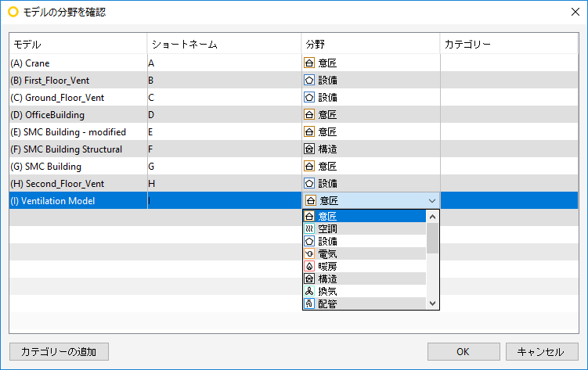Screen dimensions: 588x370
Task: Choose 換気 from the discipline dropdown list
Action: pos(364,291)
